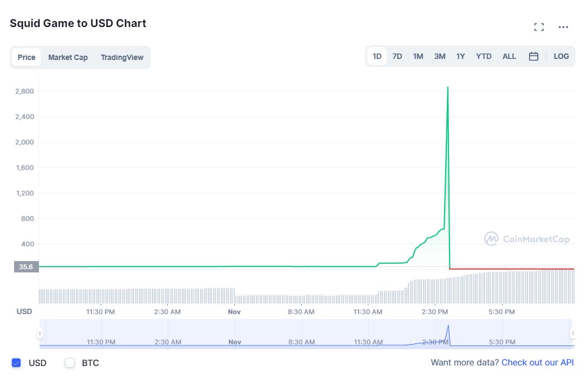This screenshot has height=386, width=588.
Task: Switch to the Market Cap tab
Action: coord(68,57)
